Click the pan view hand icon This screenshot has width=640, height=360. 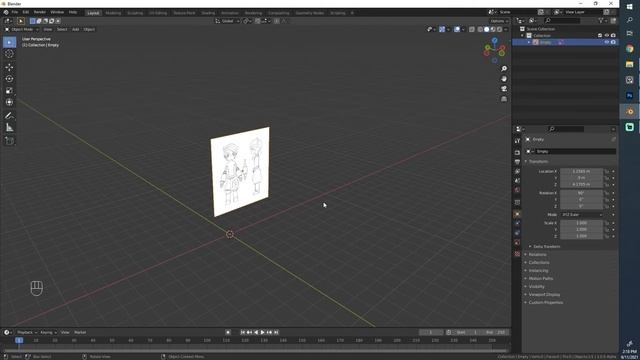[504, 79]
